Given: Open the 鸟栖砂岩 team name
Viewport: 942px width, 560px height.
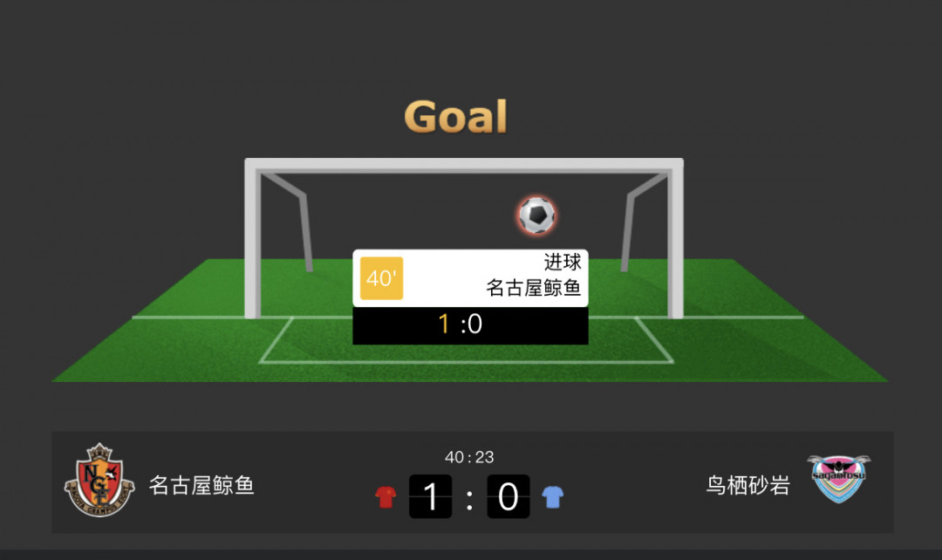Looking at the screenshot, I should coord(748,485).
